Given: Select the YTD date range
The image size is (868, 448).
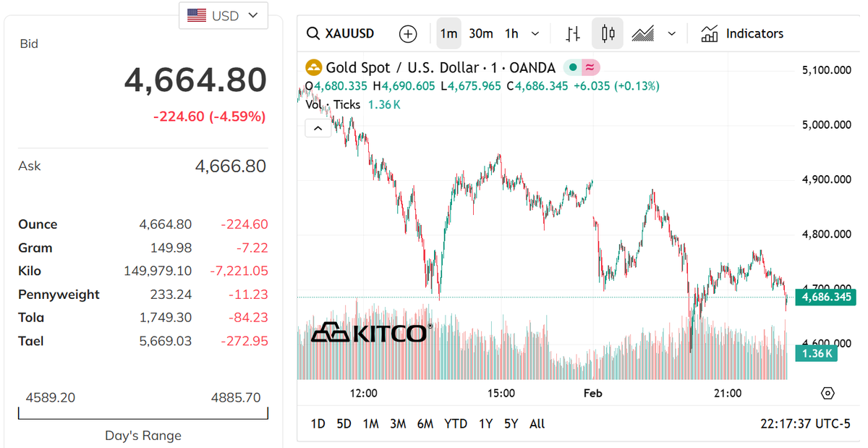Looking at the screenshot, I should pyautogui.click(x=456, y=424).
